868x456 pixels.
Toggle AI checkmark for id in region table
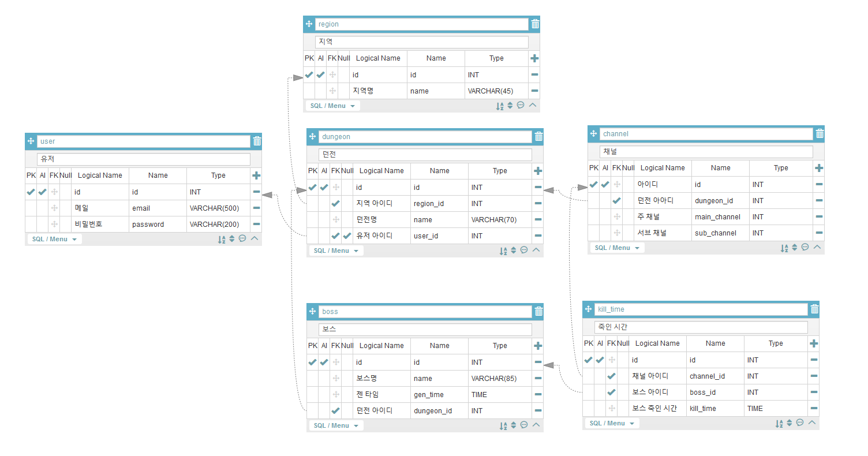(320, 74)
